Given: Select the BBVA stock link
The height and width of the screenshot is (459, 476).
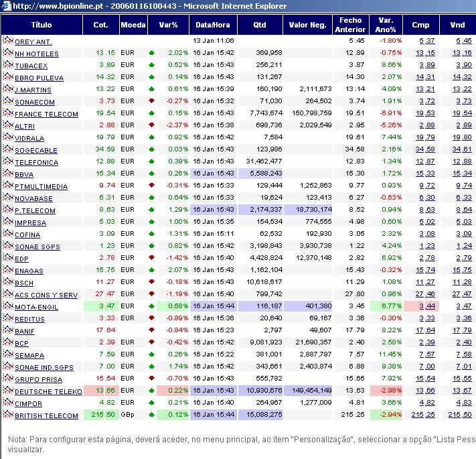Looking at the screenshot, I should [x=24, y=174].
